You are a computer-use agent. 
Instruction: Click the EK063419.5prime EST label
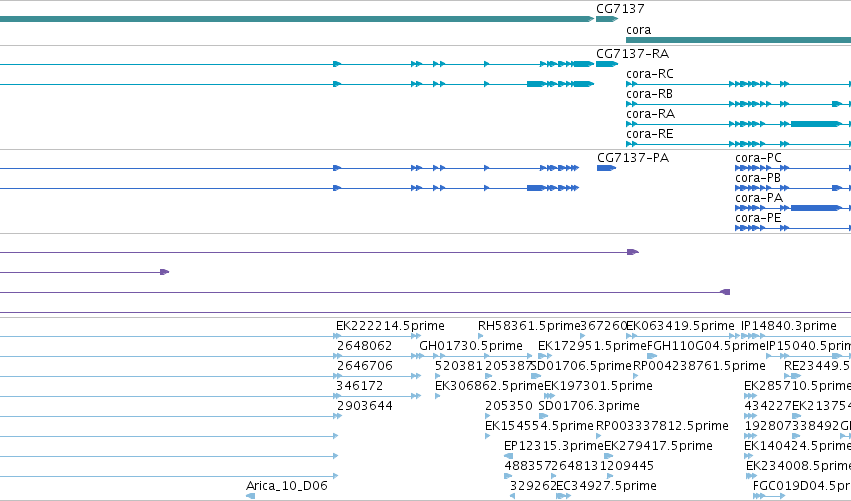click(680, 326)
